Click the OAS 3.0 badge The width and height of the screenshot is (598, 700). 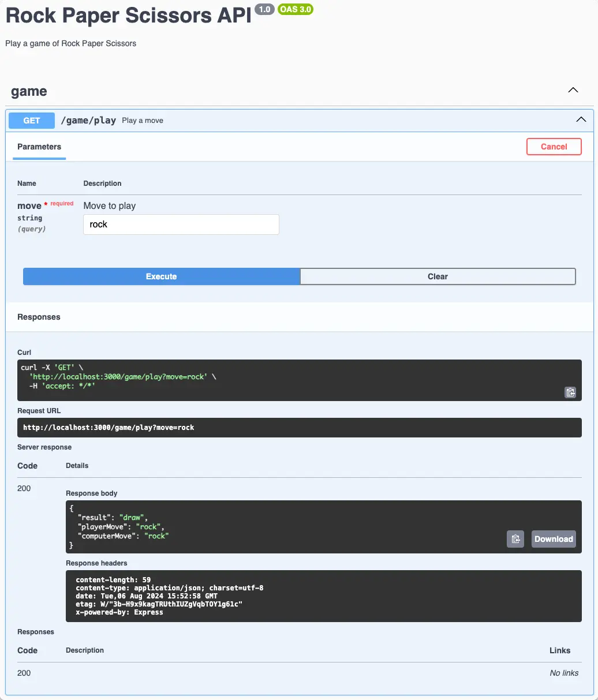296,9
